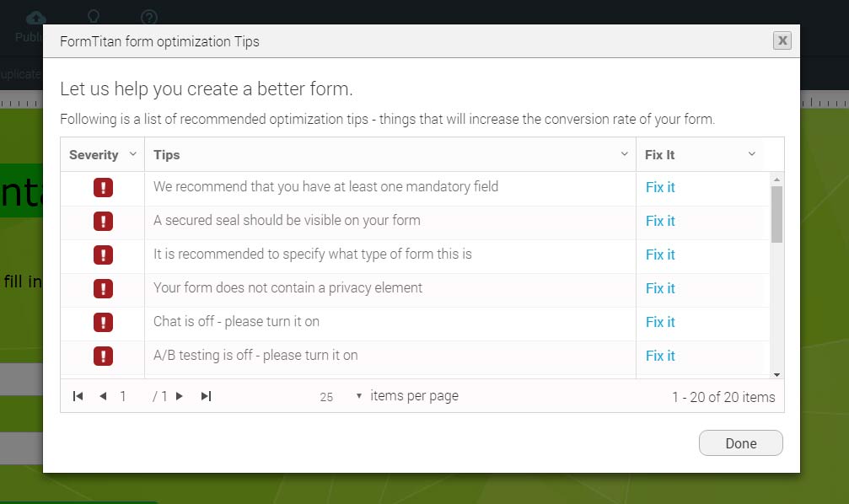Jump to last page of tips
The height and width of the screenshot is (504, 849).
tap(206, 396)
